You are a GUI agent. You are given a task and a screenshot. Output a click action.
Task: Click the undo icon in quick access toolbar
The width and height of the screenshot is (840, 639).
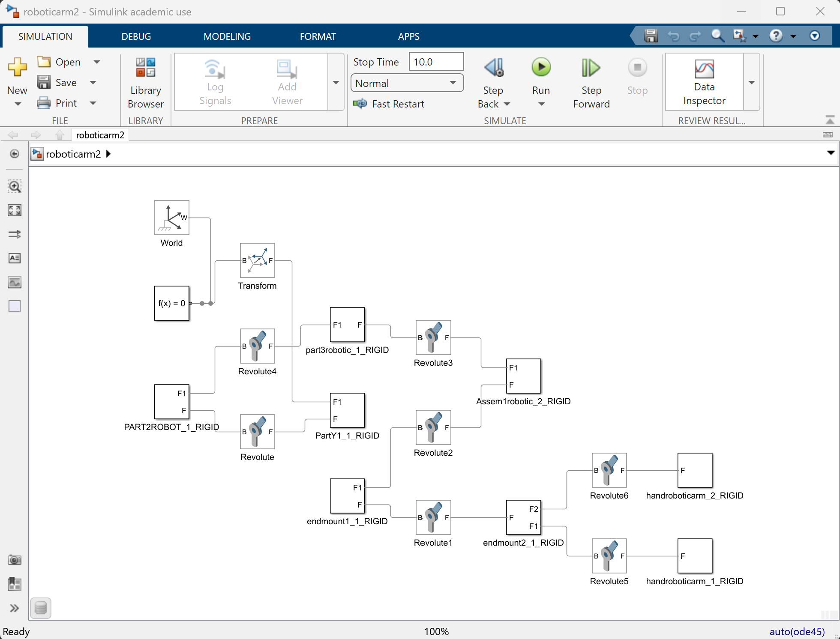(674, 36)
